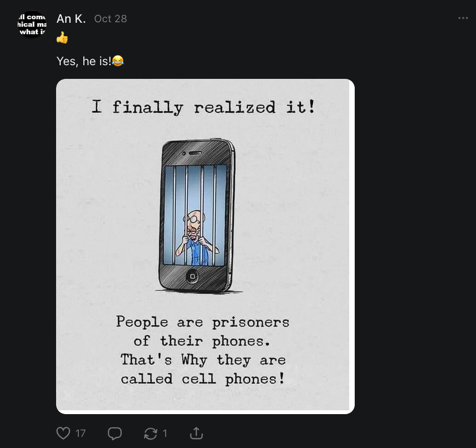
Task: Like the post with the heart icon
Action: click(63, 433)
